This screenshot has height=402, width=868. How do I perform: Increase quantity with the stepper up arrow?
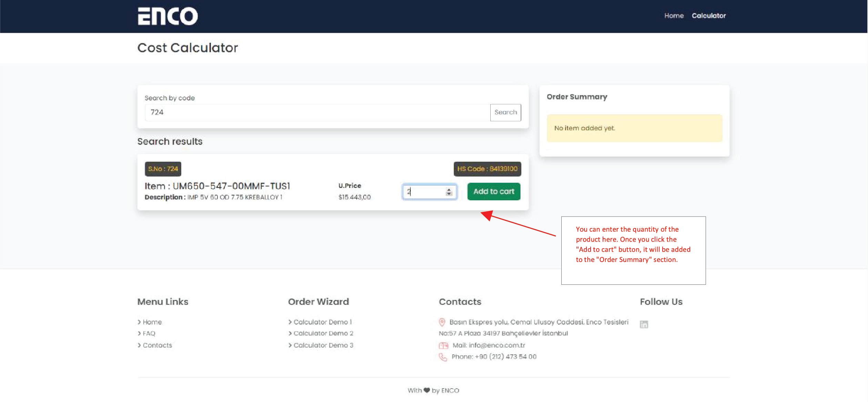pyautogui.click(x=449, y=190)
